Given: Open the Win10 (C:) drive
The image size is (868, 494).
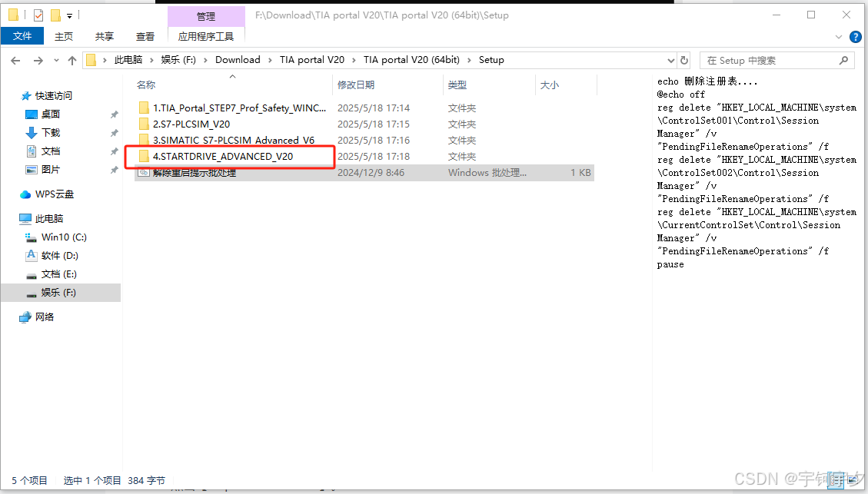Looking at the screenshot, I should pyautogui.click(x=64, y=237).
